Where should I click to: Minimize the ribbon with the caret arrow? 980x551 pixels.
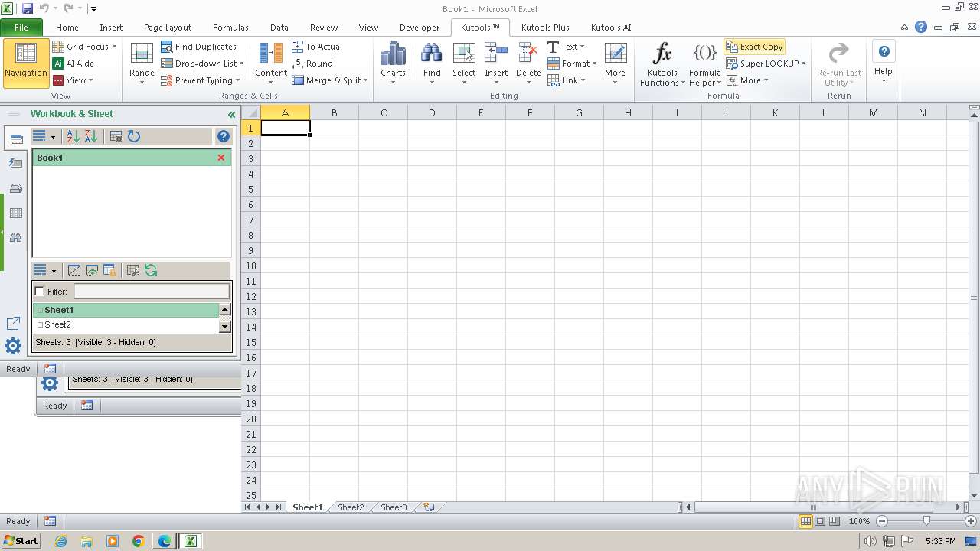[x=905, y=28]
